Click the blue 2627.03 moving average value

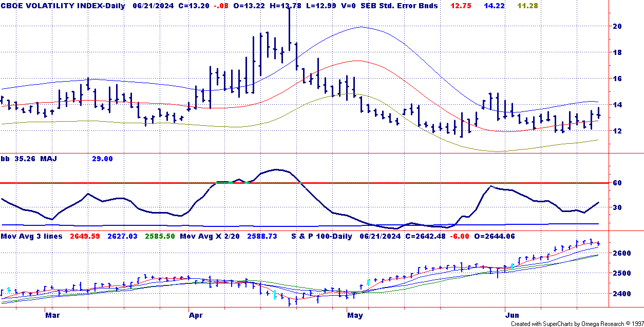click(x=122, y=236)
